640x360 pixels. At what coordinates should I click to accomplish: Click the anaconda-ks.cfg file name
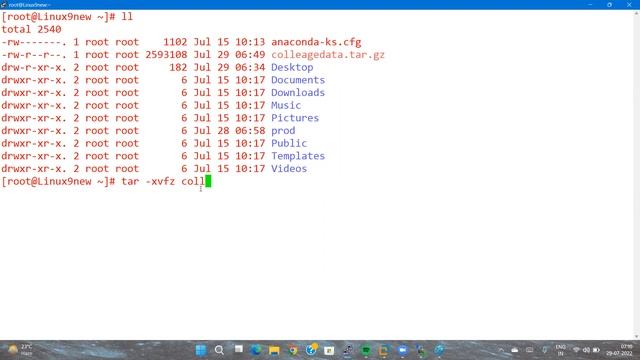(x=316, y=42)
